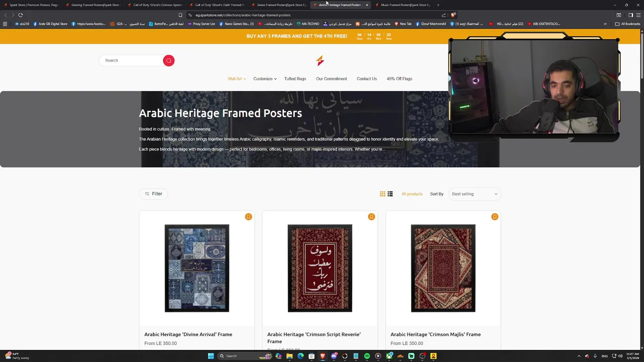Viewport: 644px width, 362px height.
Task: Click the microphone icon in system tray
Action: tap(595, 356)
